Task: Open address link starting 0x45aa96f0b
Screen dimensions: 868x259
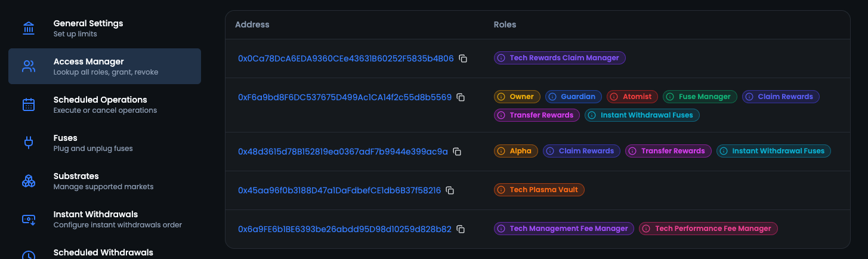Action: tap(339, 190)
